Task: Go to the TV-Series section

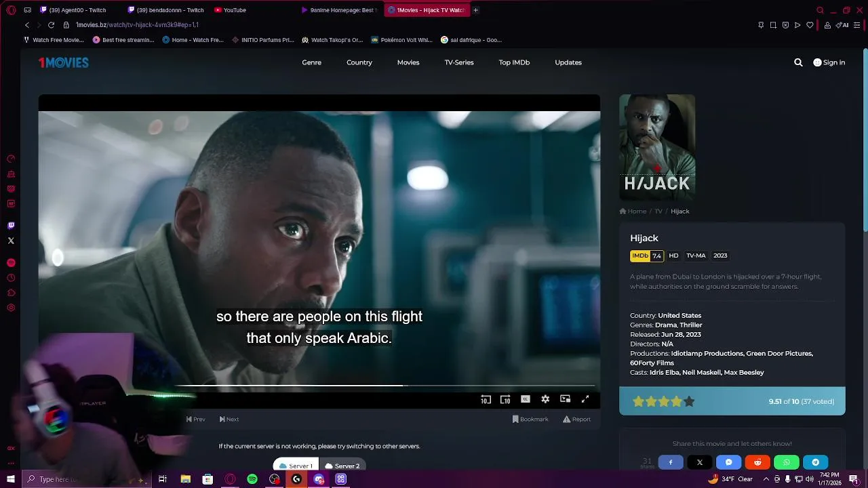Action: [x=459, y=62]
